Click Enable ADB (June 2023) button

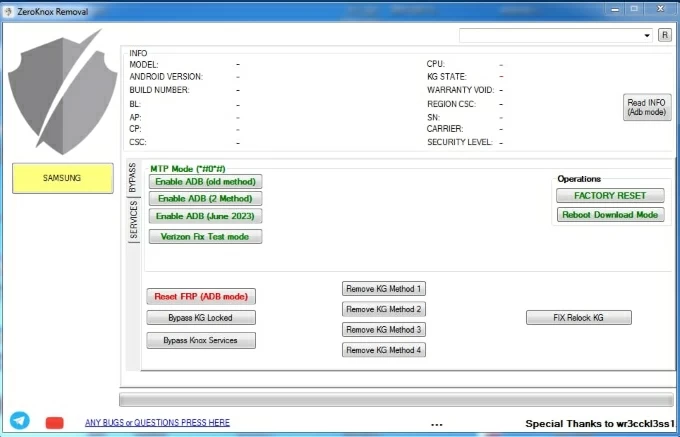(205, 216)
